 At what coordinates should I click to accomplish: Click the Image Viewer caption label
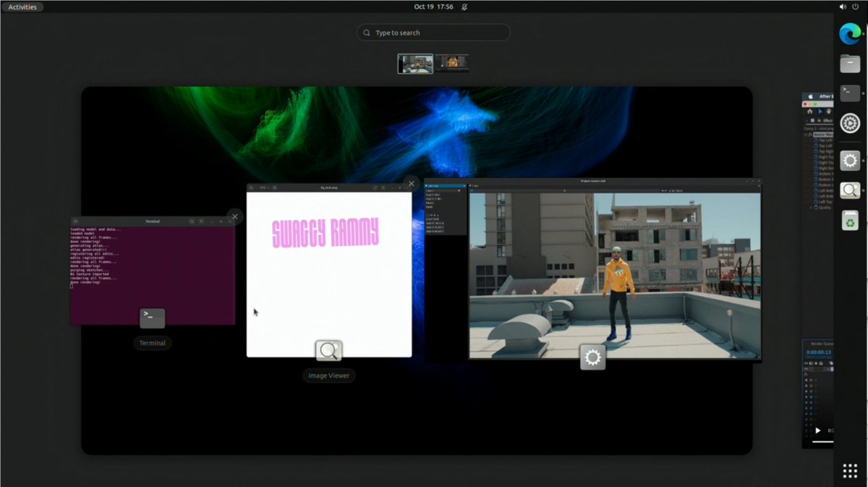329,376
